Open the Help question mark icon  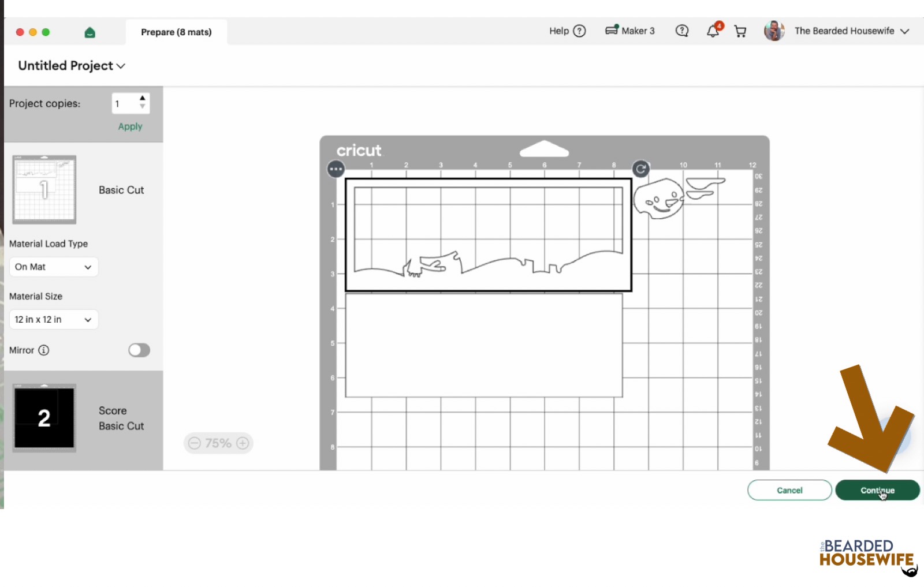pos(579,31)
